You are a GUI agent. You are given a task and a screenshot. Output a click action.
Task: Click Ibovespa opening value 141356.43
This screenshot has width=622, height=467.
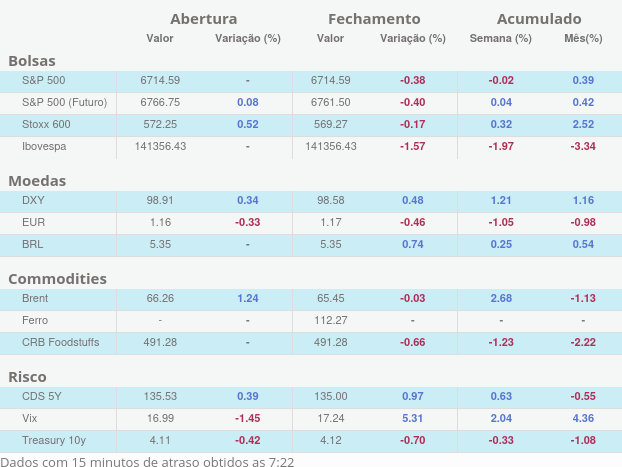(x=160, y=146)
